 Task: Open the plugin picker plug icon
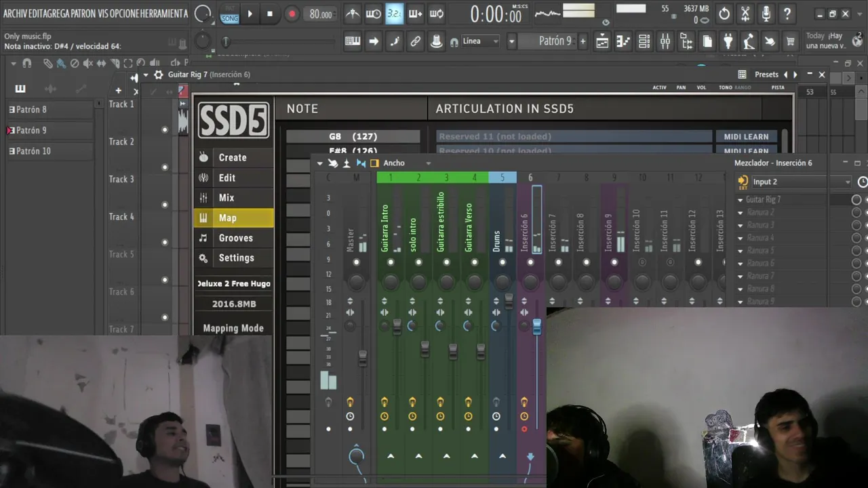coord(728,41)
